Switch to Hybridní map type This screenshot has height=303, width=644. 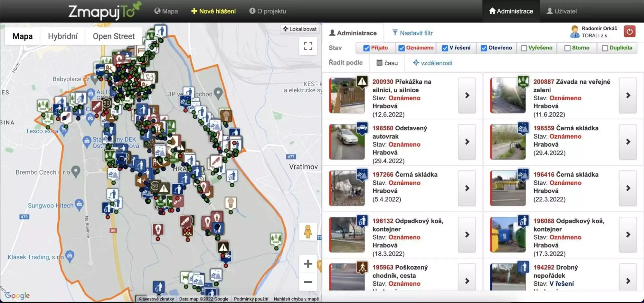point(63,36)
